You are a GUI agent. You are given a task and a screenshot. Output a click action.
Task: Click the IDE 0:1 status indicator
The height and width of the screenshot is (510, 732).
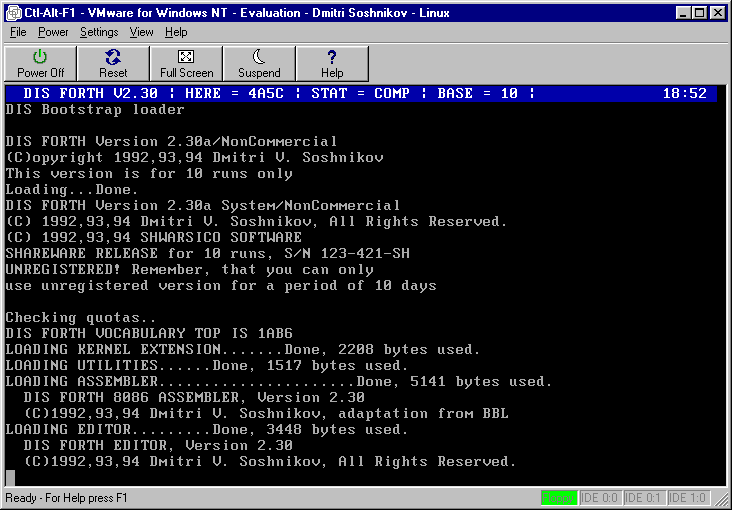coord(645,498)
